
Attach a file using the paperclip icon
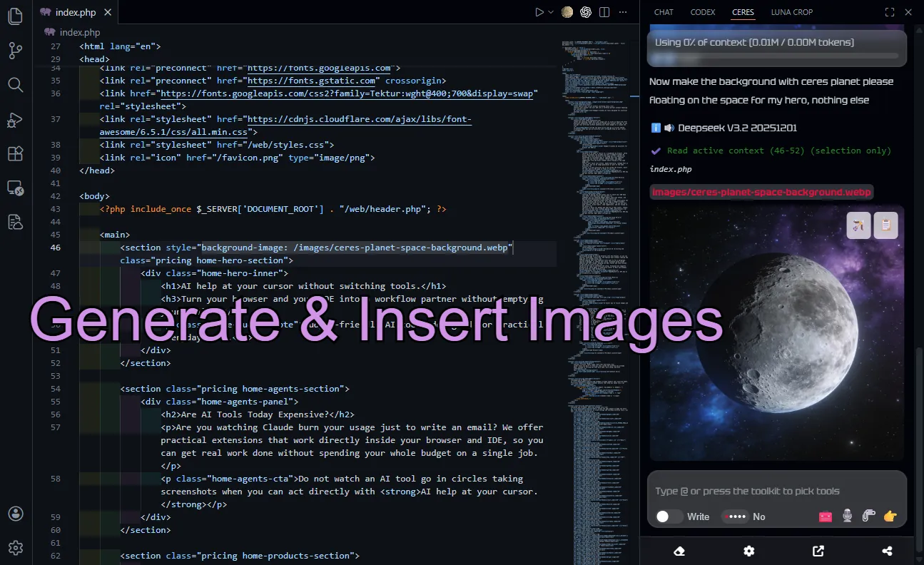(x=868, y=516)
